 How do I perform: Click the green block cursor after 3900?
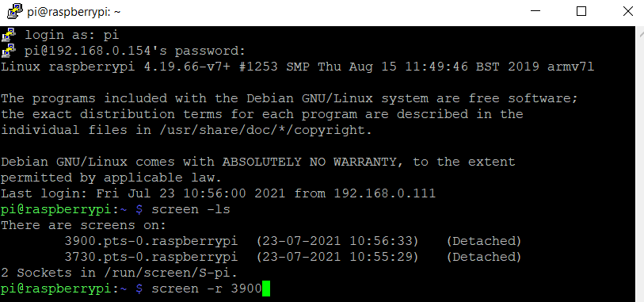pos(265,289)
